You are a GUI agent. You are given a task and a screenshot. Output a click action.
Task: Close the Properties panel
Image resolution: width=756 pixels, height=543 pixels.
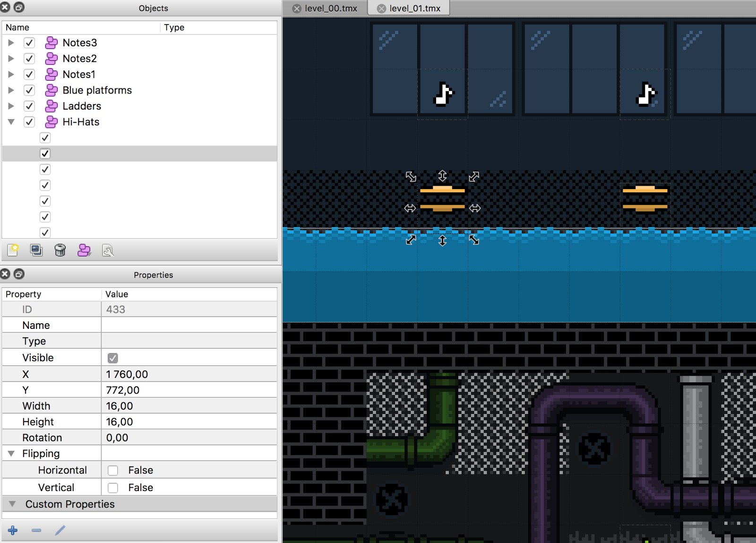(x=5, y=274)
